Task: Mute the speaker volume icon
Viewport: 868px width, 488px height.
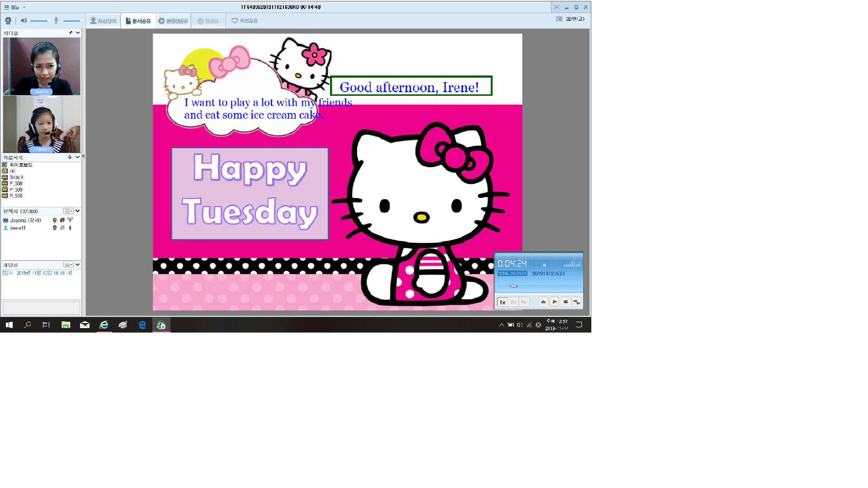Action: (24, 21)
